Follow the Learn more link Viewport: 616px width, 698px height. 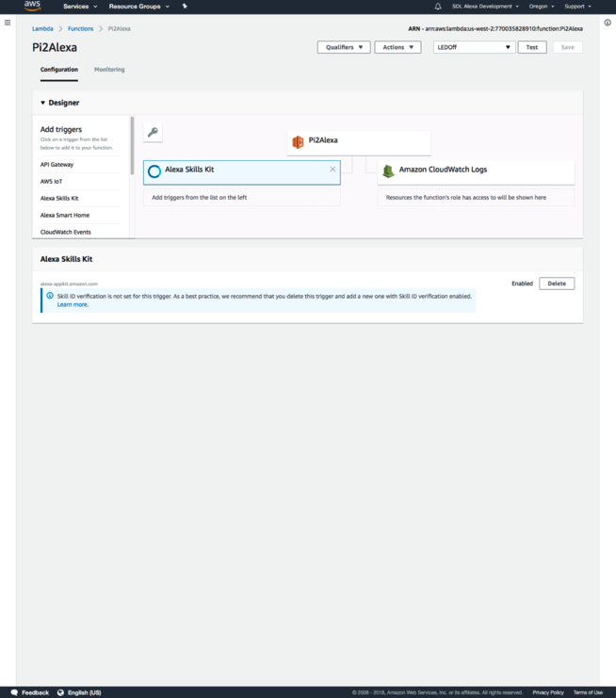coord(73,305)
